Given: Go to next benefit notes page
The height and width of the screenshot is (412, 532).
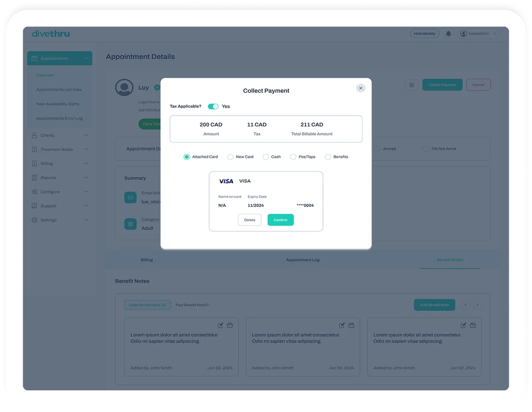Looking at the screenshot, I should point(477,305).
